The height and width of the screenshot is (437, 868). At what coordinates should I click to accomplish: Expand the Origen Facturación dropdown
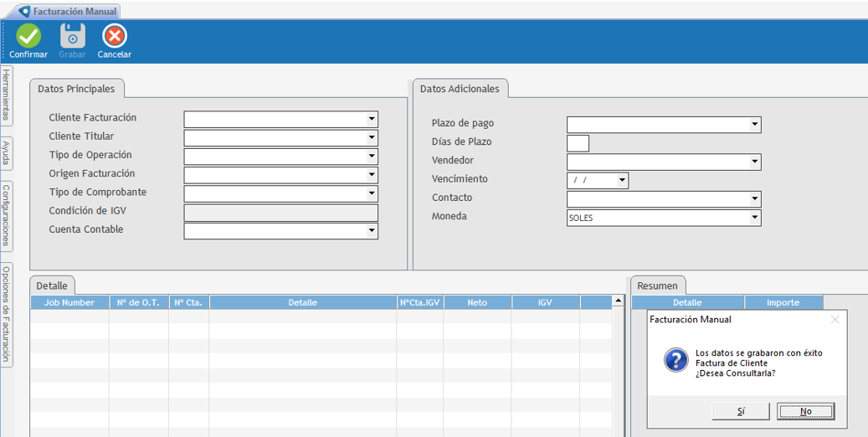372,176
